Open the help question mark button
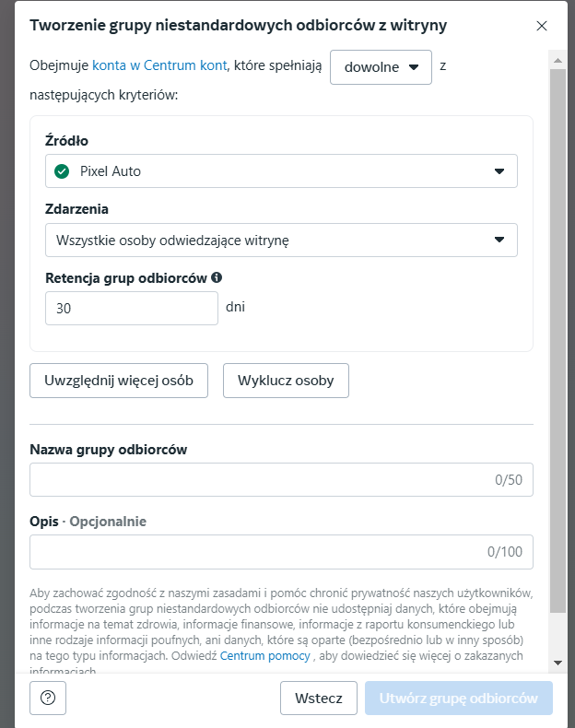575x728 pixels. coord(48,699)
